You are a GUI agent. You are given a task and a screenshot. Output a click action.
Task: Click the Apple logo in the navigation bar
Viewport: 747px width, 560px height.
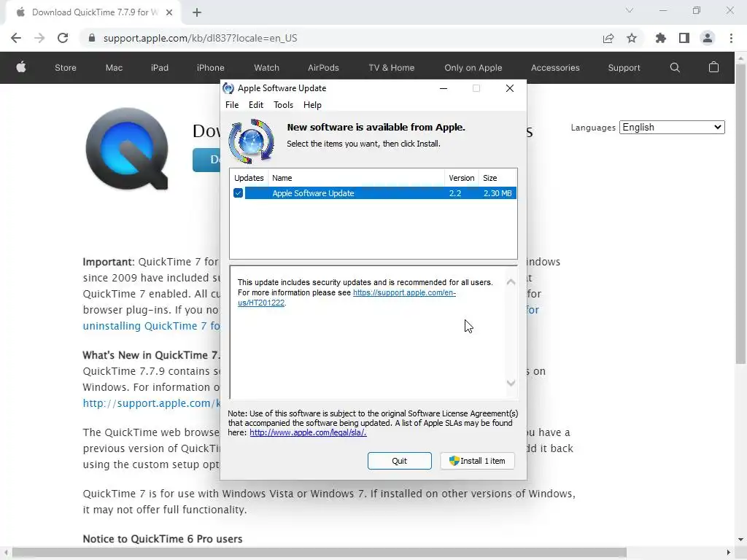tap(21, 67)
